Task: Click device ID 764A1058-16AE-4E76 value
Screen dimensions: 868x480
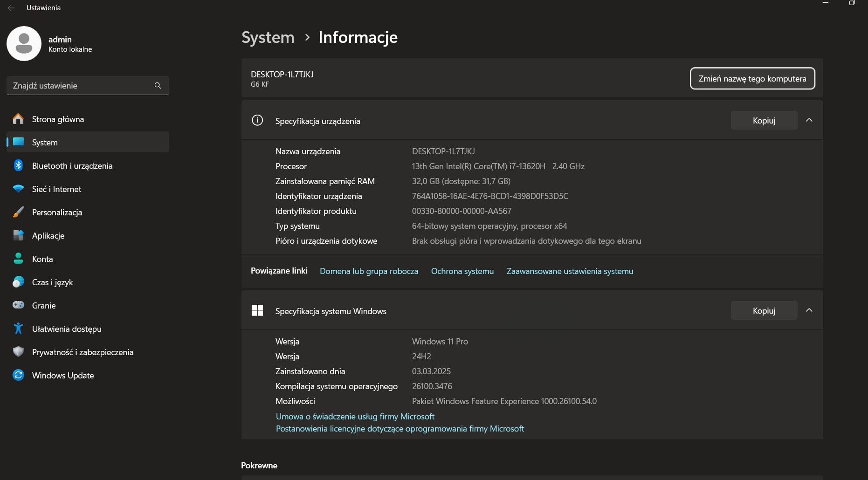Action: point(490,196)
